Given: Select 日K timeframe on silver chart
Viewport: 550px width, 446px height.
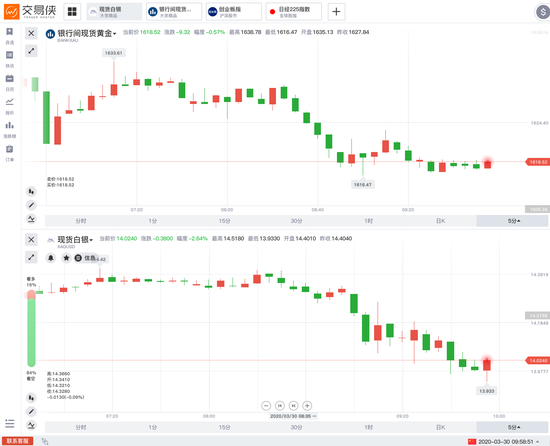Looking at the screenshot, I should click(x=440, y=427).
